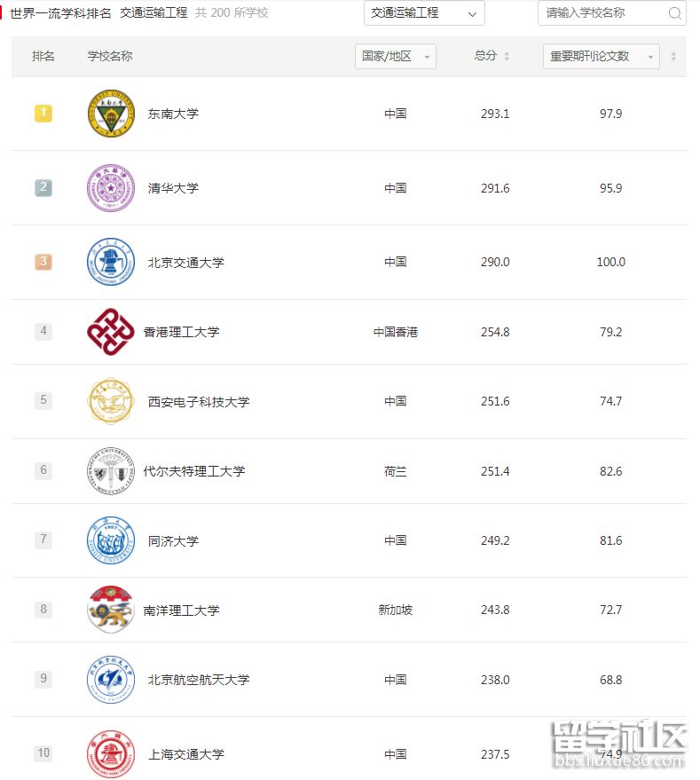Click the school name search field
Viewport: 700px width, 780px height.
[x=603, y=13]
